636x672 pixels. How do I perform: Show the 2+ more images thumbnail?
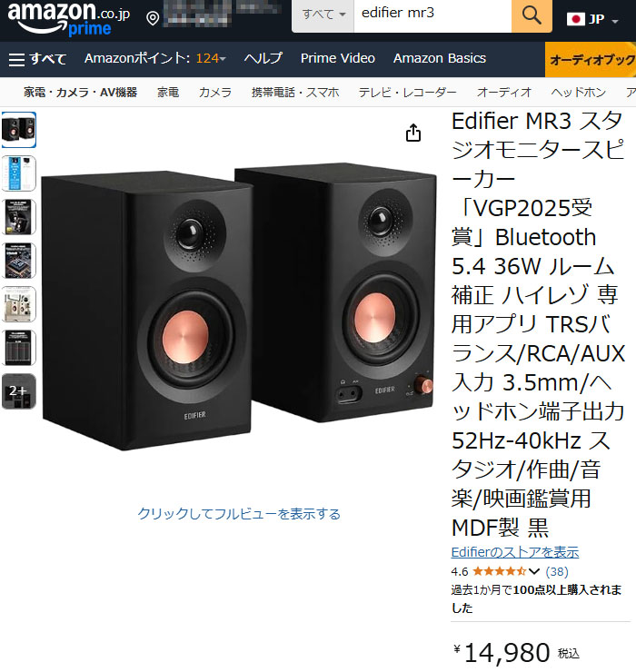click(x=19, y=391)
